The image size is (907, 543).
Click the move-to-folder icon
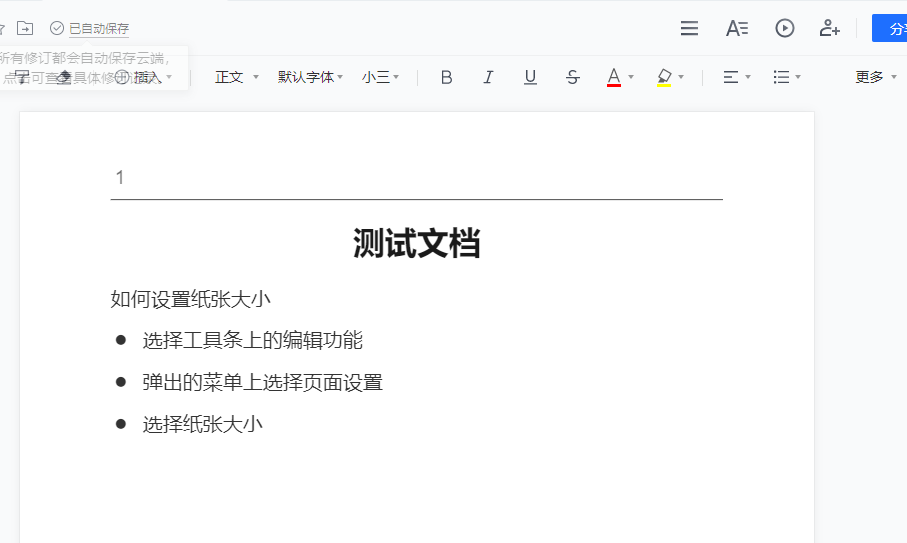click(25, 28)
